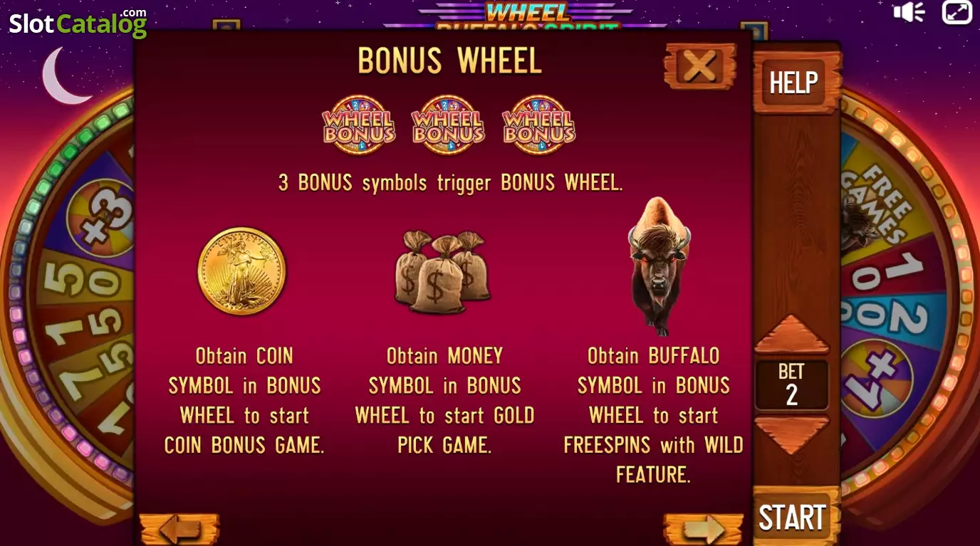980x546 pixels.
Task: Click the SlotCatalog.com logo
Action: pyautogui.click(x=78, y=22)
